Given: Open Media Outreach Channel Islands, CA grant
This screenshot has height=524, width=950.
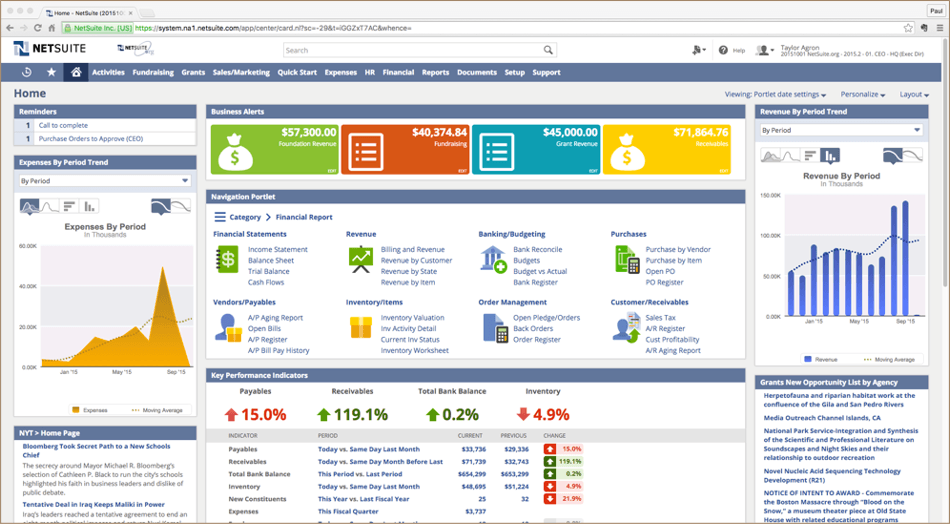Looking at the screenshot, I should pyautogui.click(x=822, y=418).
